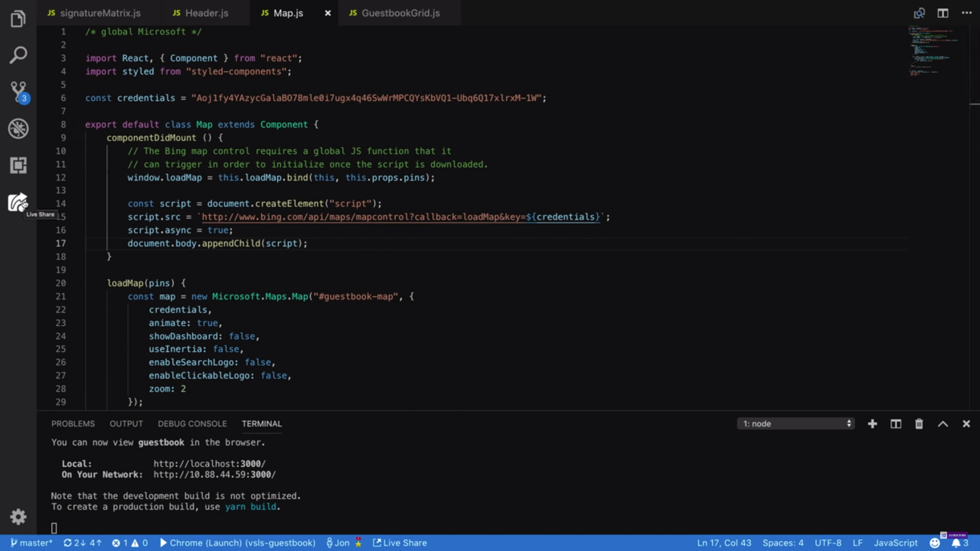Open the Manage gear icon
The image size is (980, 551).
pyautogui.click(x=18, y=517)
